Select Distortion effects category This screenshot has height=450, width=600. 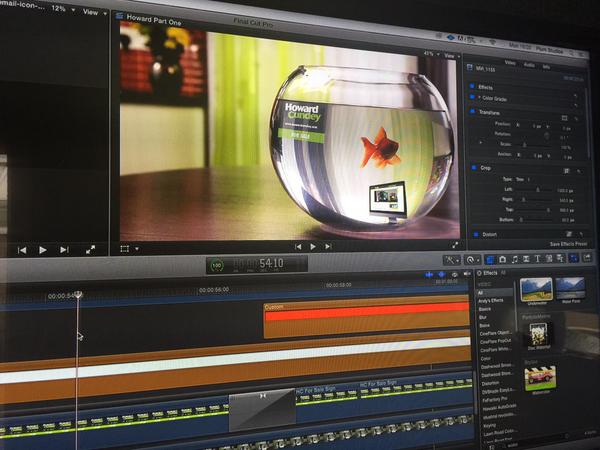(491, 383)
